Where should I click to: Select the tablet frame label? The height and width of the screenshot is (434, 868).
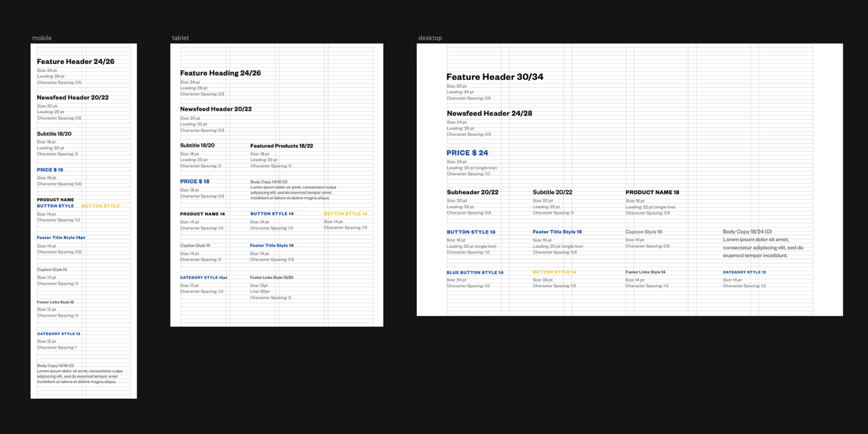click(x=180, y=38)
